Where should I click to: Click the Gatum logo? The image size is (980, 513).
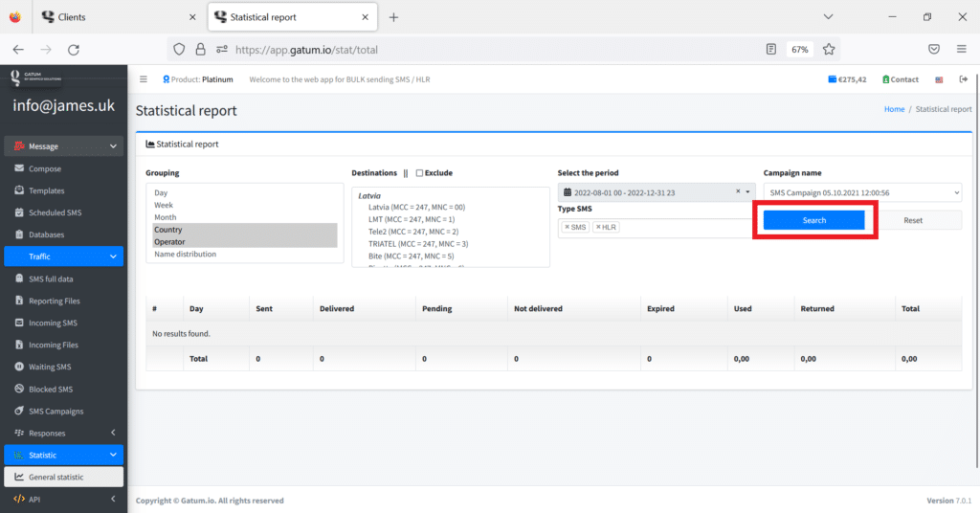click(35, 78)
